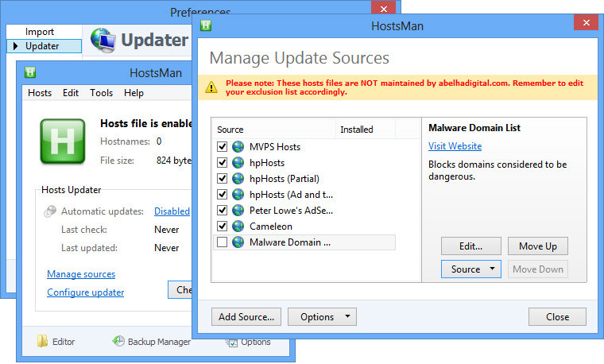Select Cameleon row text

(271, 226)
